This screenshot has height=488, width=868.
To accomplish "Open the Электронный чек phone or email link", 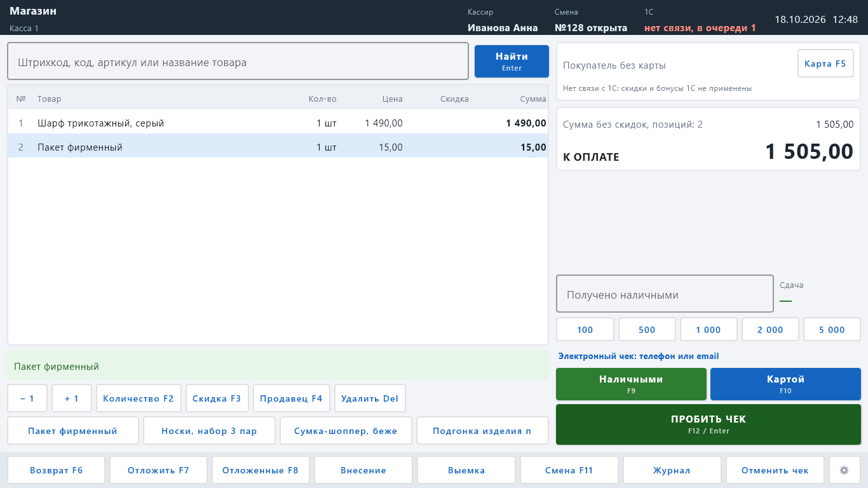I will (x=639, y=356).
